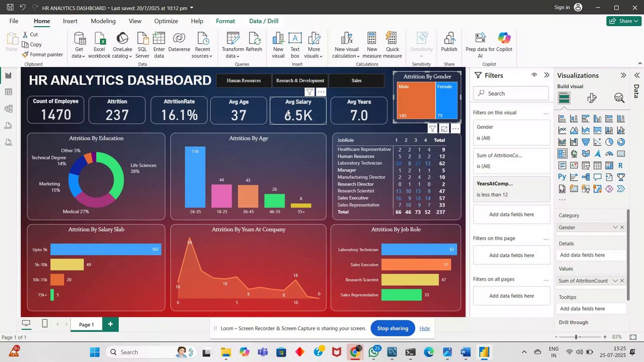
Task: Adjust the zoom slider in status bar
Action: click(x=576, y=337)
